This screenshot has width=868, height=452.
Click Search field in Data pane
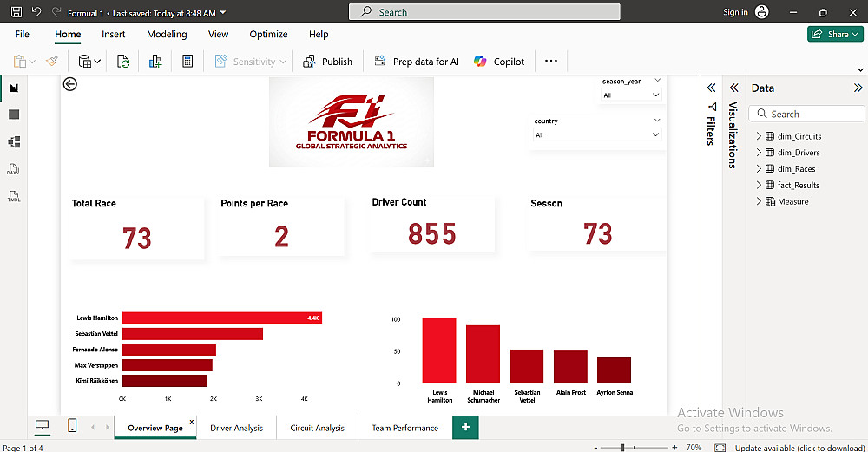[x=806, y=114]
